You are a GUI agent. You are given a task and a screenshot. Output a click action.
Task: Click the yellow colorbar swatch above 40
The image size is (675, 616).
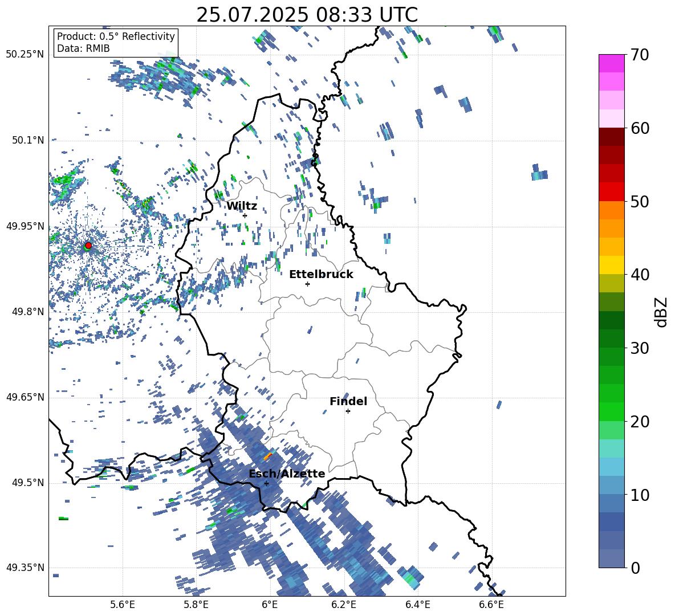pyautogui.click(x=611, y=265)
